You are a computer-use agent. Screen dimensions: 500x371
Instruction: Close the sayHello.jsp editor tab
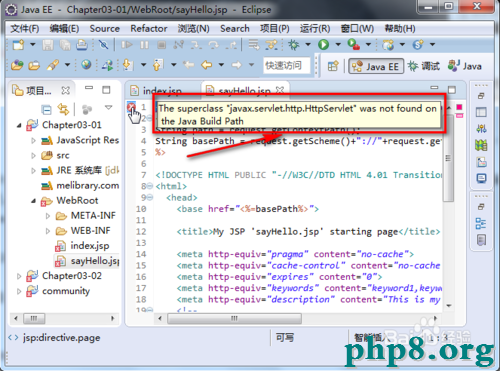tap(280, 90)
